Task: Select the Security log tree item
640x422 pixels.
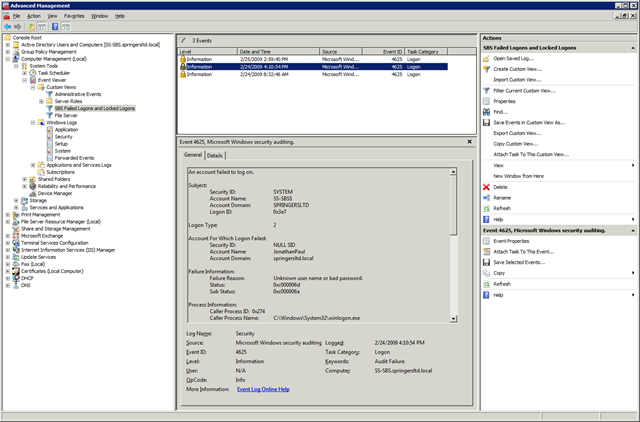Action: point(63,137)
